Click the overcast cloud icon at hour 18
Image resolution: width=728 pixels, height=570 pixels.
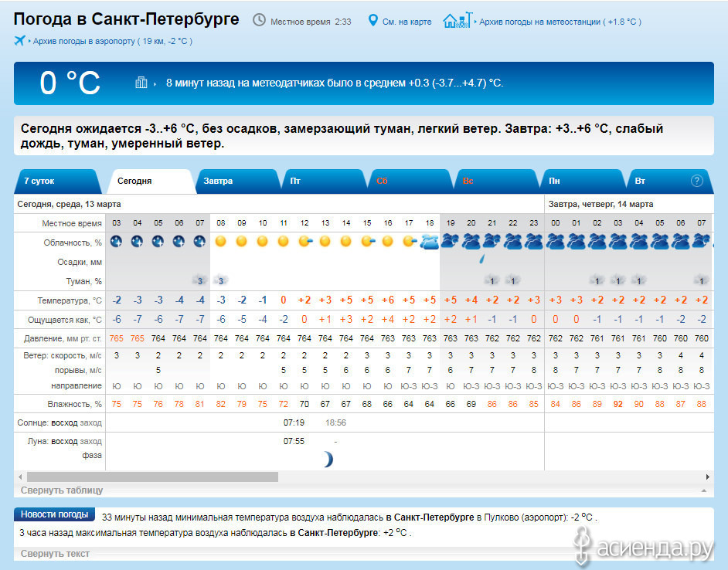pos(430,242)
